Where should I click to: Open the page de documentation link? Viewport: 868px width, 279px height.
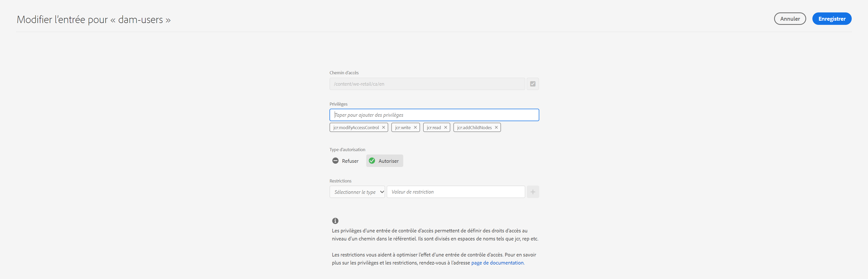[x=497, y=263]
